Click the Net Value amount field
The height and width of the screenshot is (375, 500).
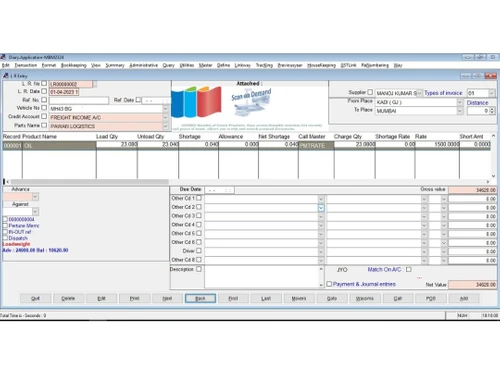(x=472, y=284)
